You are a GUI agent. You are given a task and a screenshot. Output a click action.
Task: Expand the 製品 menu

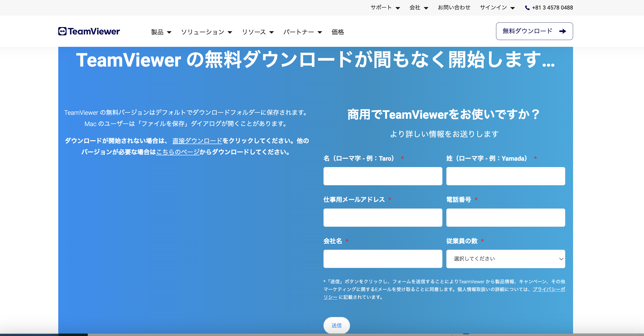(x=161, y=32)
